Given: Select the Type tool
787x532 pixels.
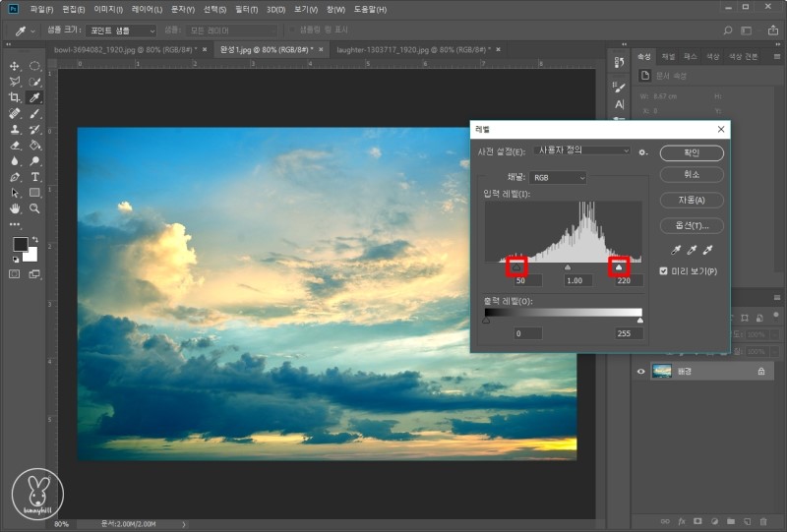Looking at the screenshot, I should pos(34,177).
